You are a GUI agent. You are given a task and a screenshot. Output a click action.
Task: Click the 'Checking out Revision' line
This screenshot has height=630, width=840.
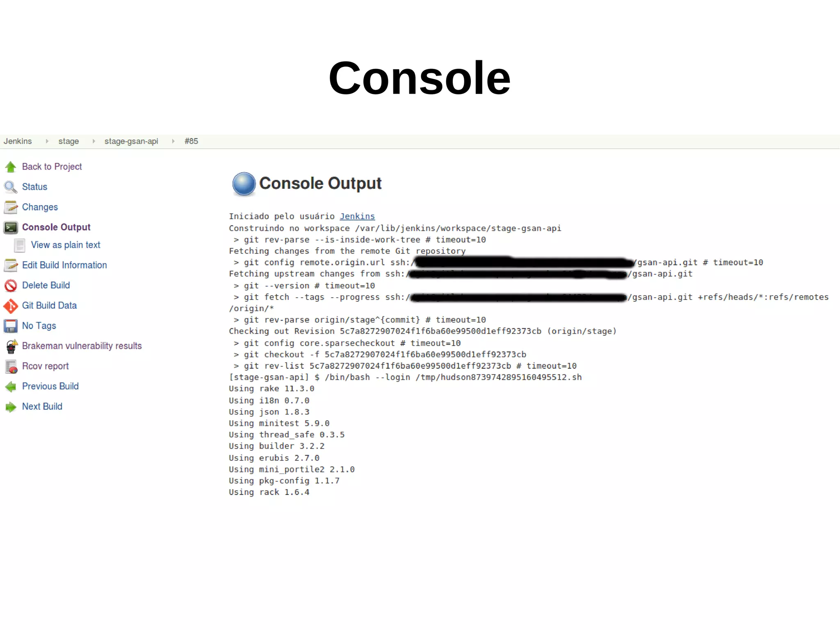click(x=422, y=331)
